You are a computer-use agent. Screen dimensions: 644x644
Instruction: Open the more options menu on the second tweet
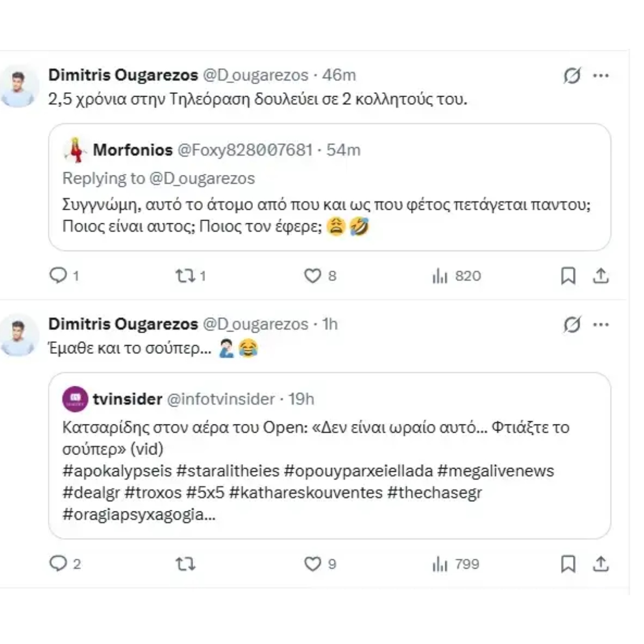602,324
